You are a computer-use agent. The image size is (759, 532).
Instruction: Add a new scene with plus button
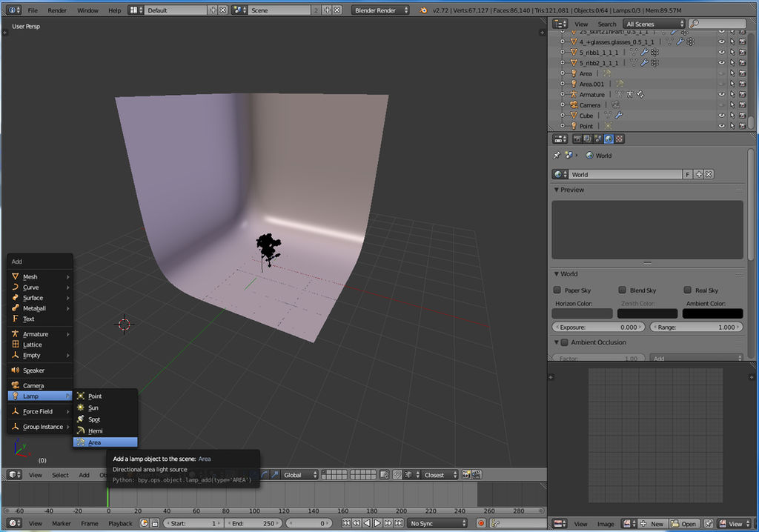[327, 10]
